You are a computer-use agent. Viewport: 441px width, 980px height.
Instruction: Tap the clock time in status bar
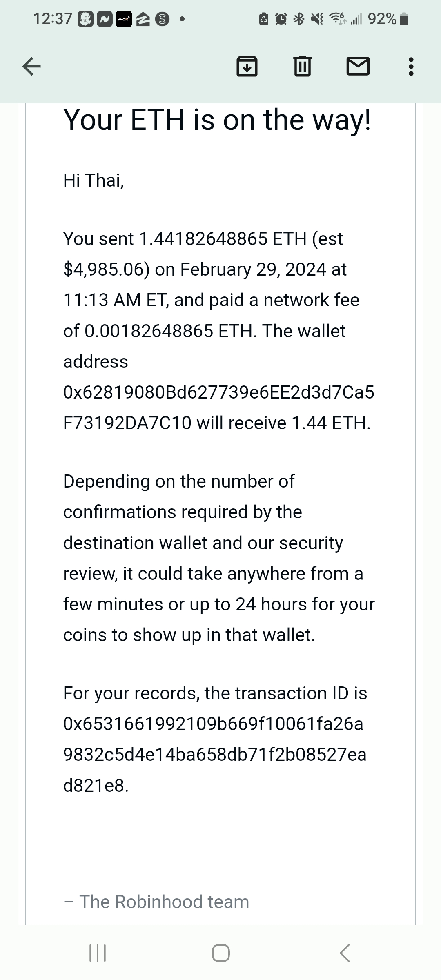pyautogui.click(x=52, y=19)
